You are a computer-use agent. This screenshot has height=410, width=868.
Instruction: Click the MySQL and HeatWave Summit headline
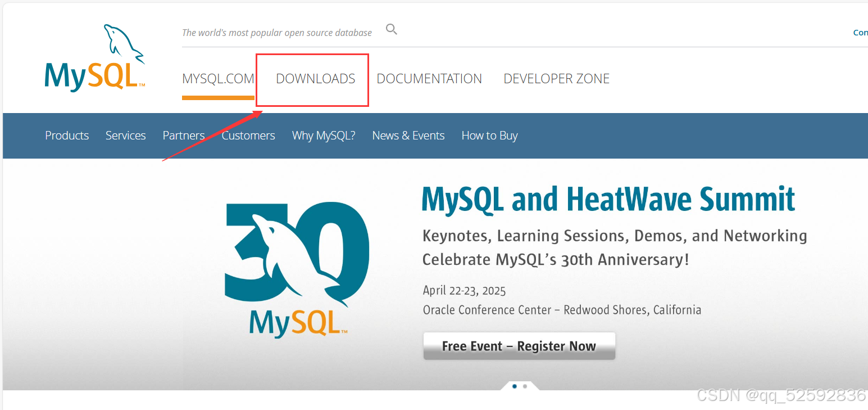[x=608, y=199]
